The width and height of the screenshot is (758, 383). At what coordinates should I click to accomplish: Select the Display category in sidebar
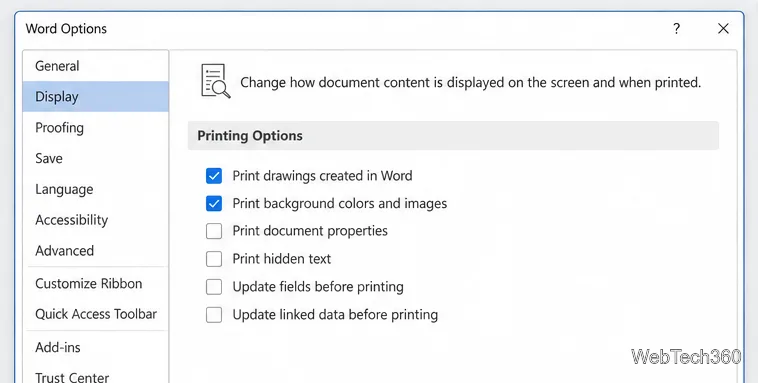click(95, 97)
